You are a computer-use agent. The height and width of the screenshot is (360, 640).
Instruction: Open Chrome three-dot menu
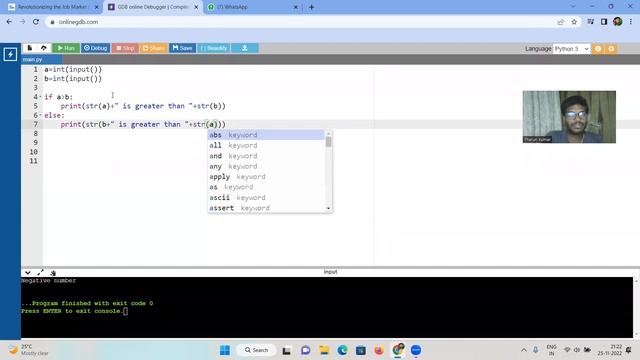click(631, 22)
